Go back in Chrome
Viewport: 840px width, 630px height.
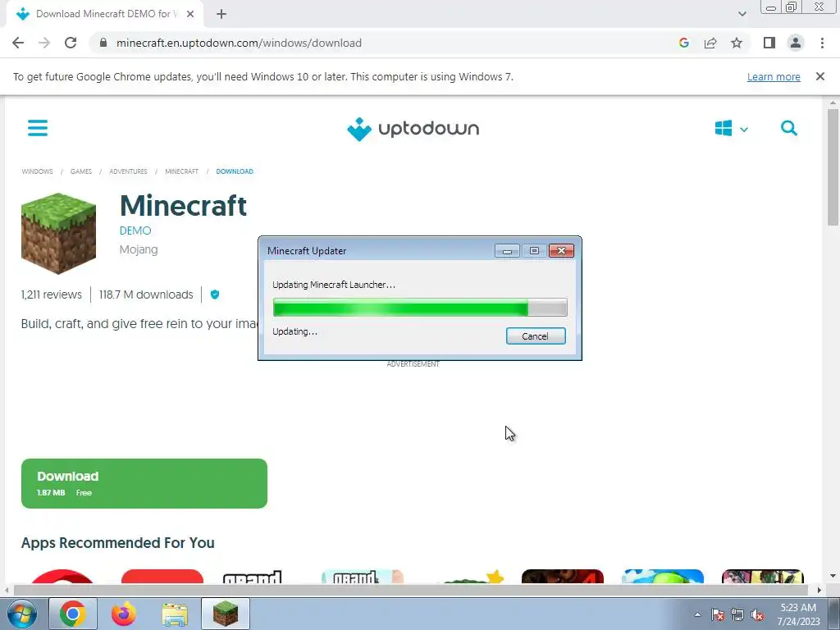click(x=18, y=43)
